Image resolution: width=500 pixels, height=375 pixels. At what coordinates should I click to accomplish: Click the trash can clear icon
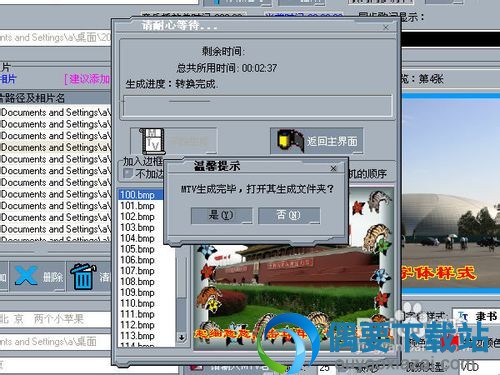pyautogui.click(x=83, y=276)
